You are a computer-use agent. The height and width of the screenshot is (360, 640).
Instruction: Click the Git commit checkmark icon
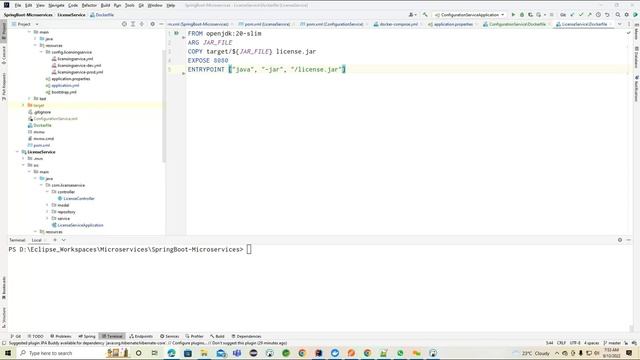(581, 15)
